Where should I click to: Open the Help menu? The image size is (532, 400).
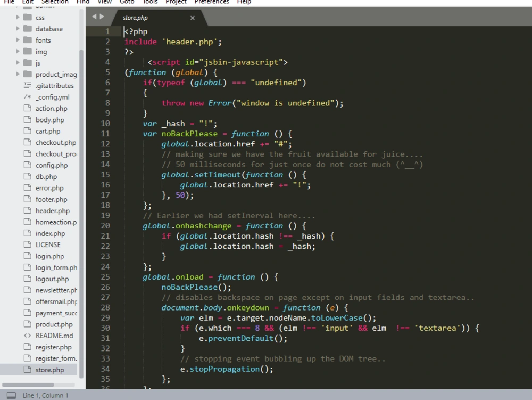(x=244, y=2)
